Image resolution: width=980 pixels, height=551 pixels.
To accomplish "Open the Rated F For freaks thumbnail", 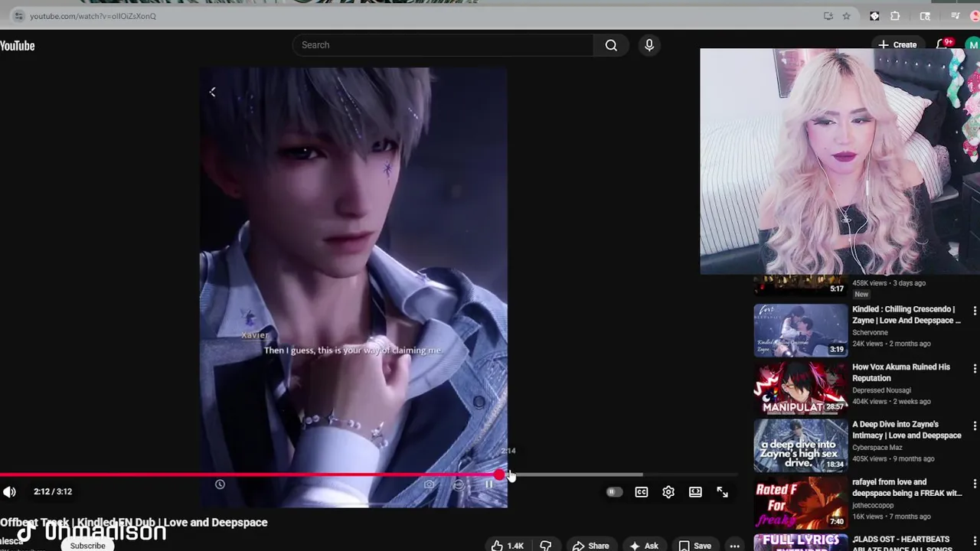I will click(801, 504).
